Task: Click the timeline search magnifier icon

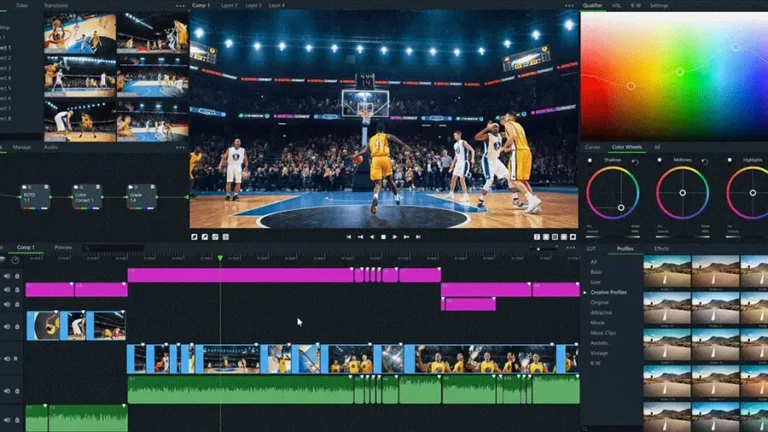Action: (x=87, y=248)
